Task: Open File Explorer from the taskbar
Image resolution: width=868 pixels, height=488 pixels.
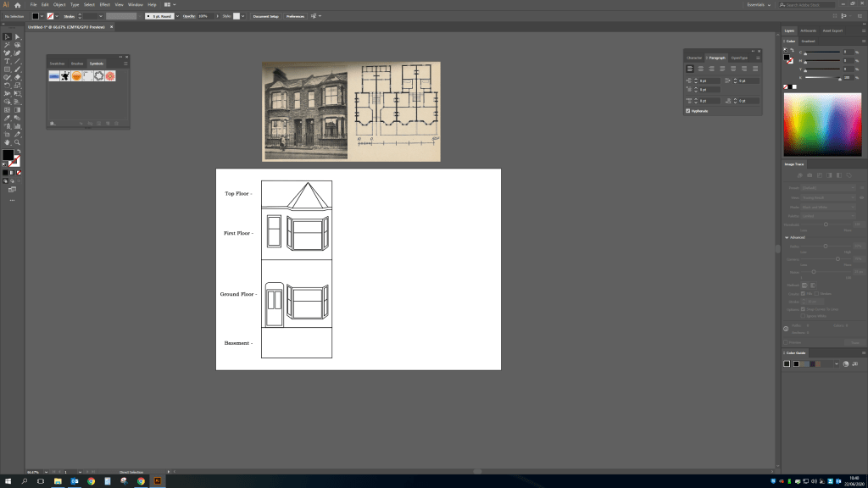Action: 58,480
